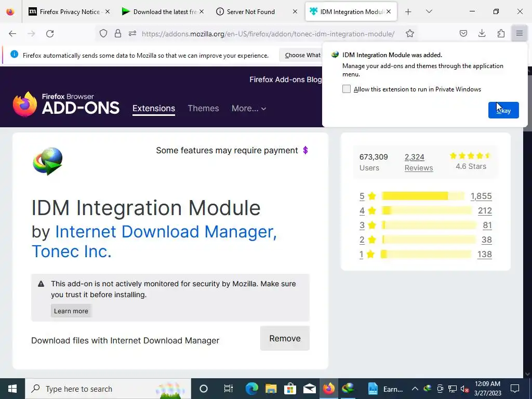Show hidden system tray icons

point(415,389)
